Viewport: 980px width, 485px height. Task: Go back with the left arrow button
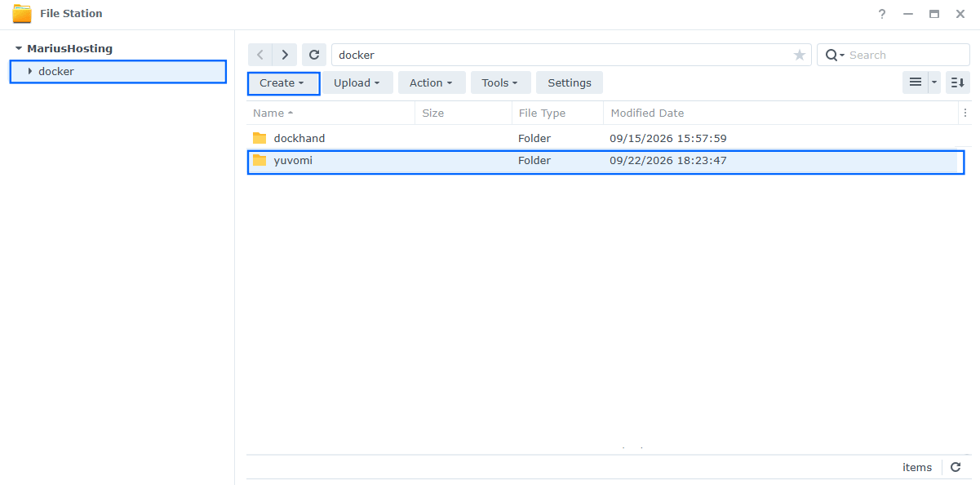coord(260,55)
